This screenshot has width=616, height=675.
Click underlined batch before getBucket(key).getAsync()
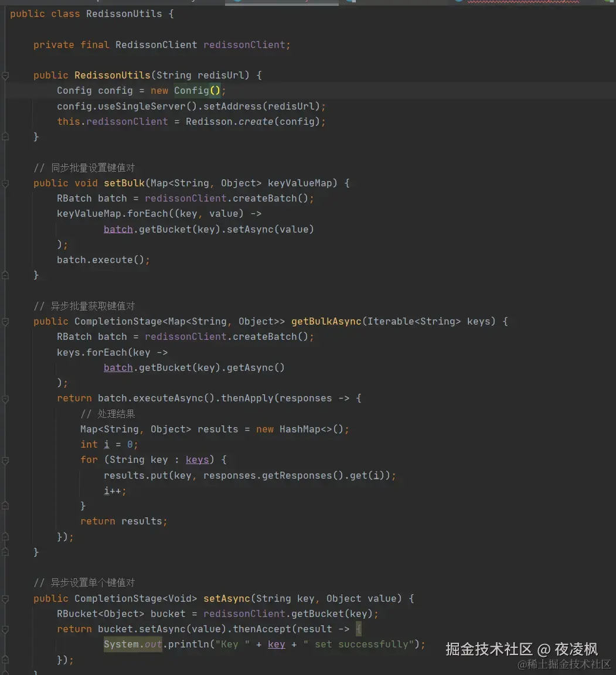tap(118, 367)
